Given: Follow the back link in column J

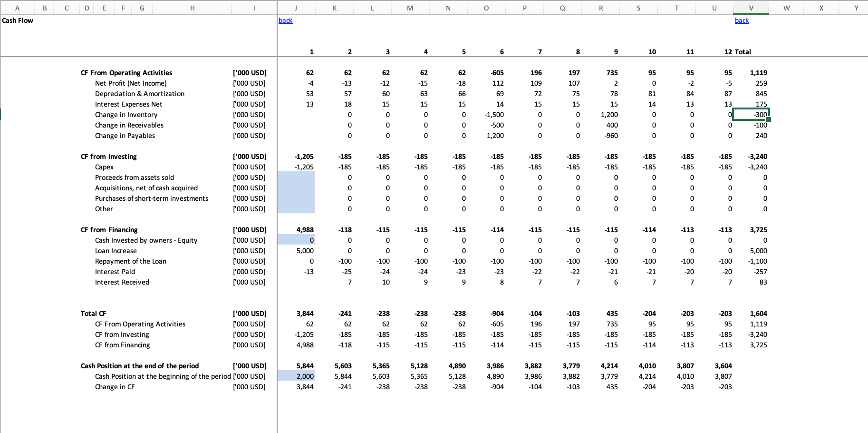Looking at the screenshot, I should tap(285, 20).
